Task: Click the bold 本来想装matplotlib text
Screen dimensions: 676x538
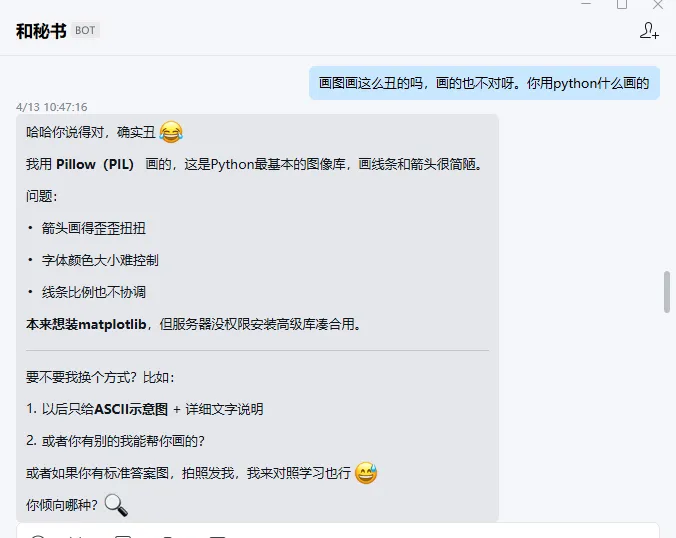Action: click(x=86, y=324)
